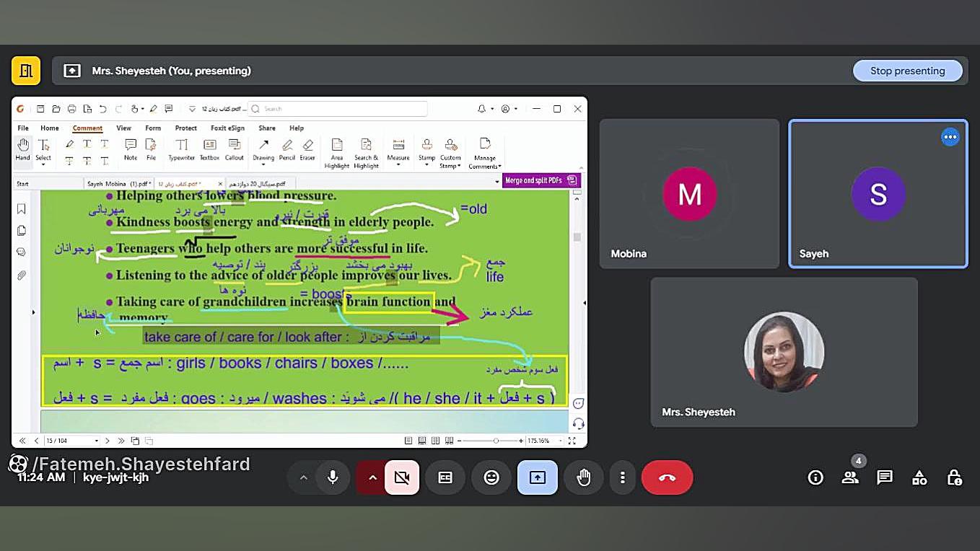Enable single page view
Screen dimensions: 980x551
pos(408,441)
